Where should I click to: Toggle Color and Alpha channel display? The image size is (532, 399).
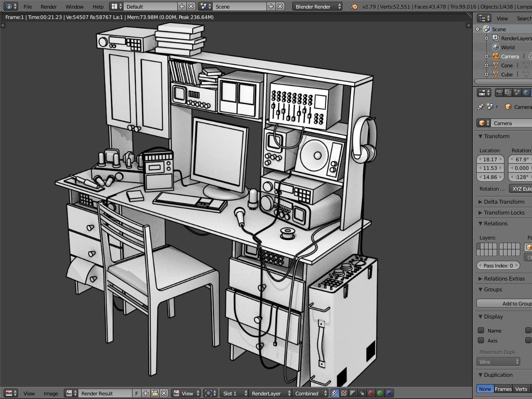(x=335, y=393)
